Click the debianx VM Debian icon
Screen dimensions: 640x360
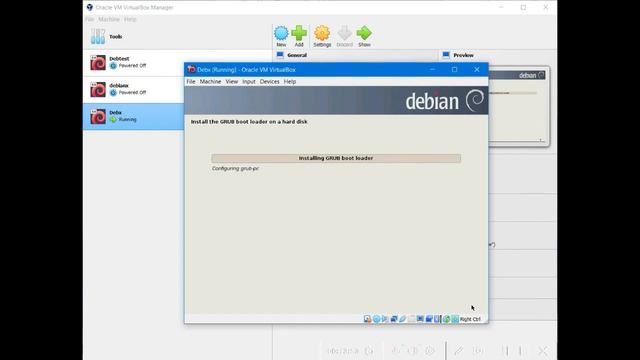98,89
